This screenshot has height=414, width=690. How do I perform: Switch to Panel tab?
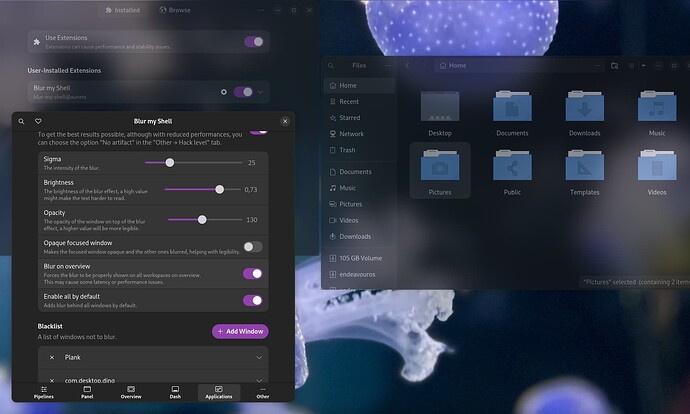coord(87,392)
